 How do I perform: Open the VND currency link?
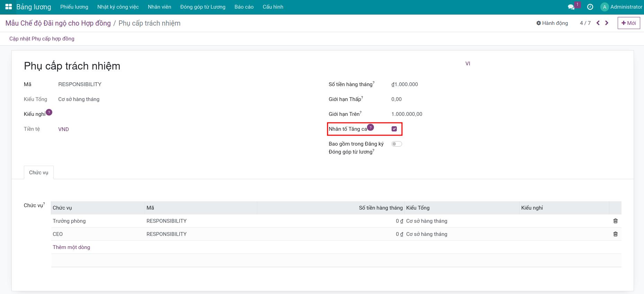coord(63,129)
